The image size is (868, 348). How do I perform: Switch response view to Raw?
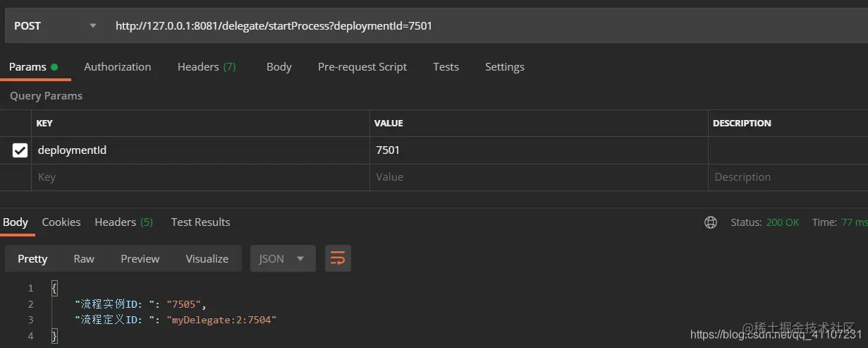[x=84, y=258]
